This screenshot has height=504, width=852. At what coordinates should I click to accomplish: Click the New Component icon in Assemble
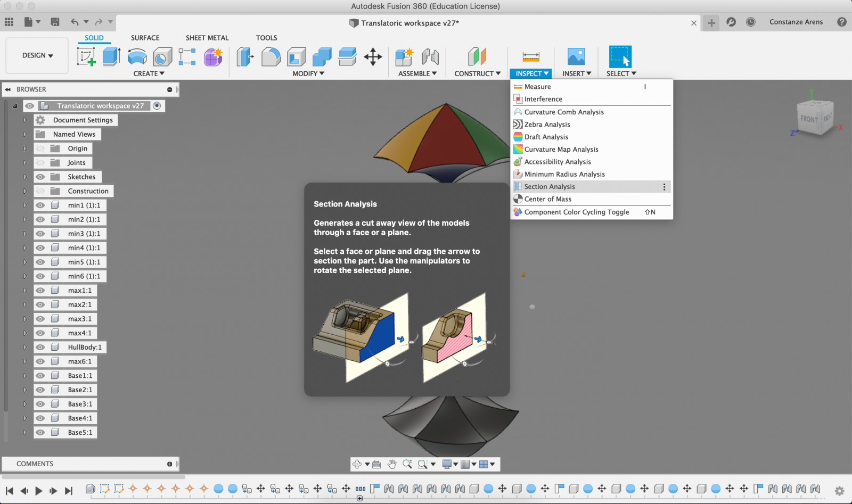404,56
